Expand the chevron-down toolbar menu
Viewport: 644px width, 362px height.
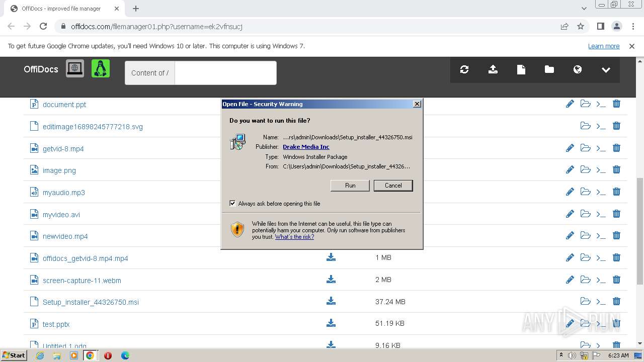(x=606, y=70)
